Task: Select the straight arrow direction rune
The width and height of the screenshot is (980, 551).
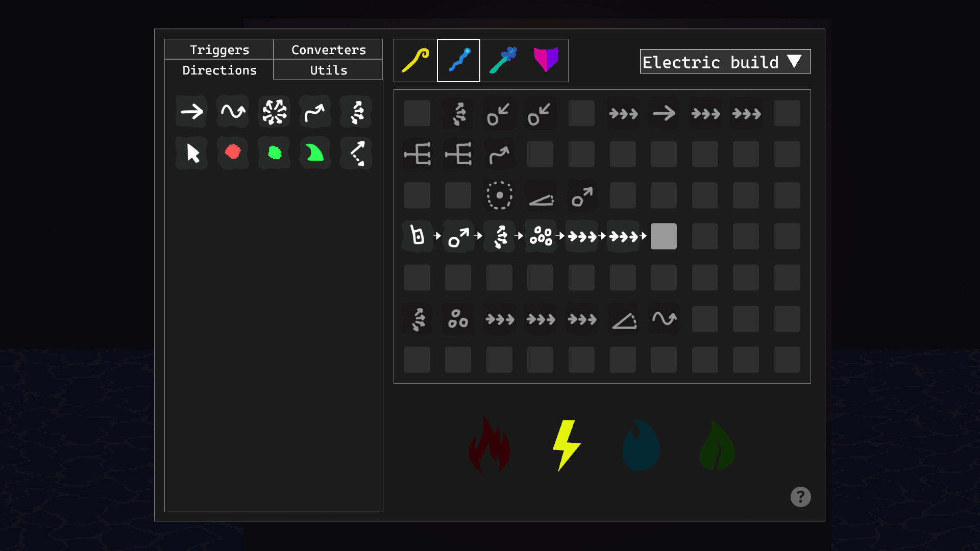Action: [x=191, y=112]
